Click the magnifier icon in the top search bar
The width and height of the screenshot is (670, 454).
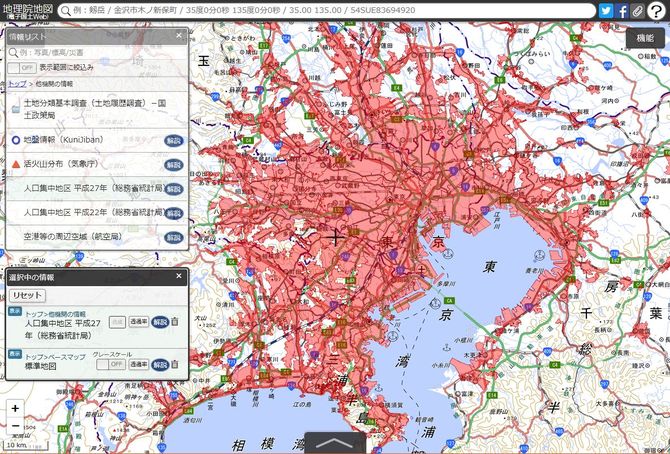click(65, 11)
